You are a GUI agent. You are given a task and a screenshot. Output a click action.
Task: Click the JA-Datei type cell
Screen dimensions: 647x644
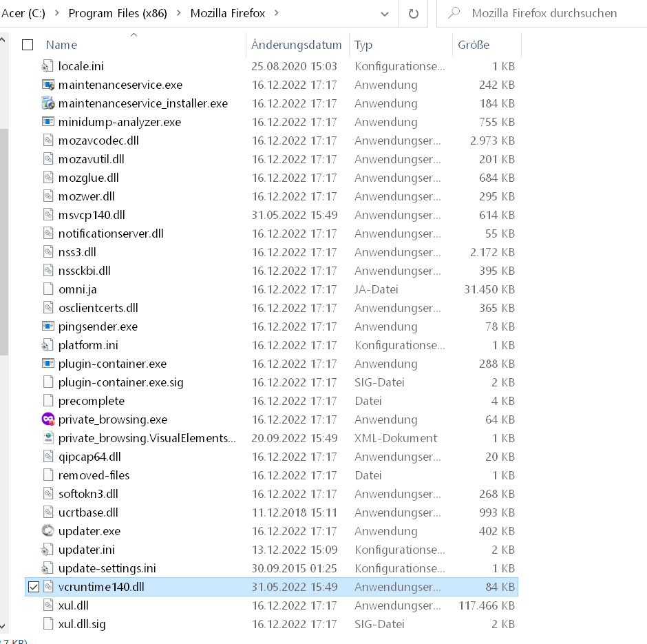(376, 289)
